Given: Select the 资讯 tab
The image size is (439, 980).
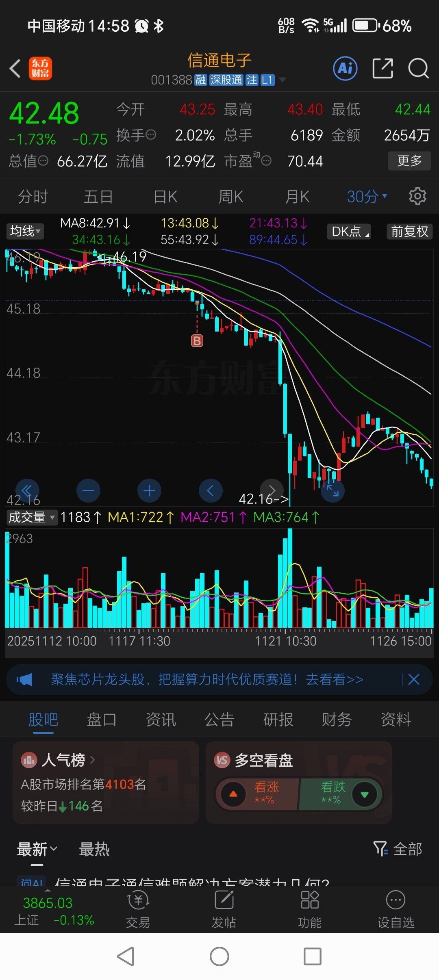Looking at the screenshot, I should click(161, 720).
